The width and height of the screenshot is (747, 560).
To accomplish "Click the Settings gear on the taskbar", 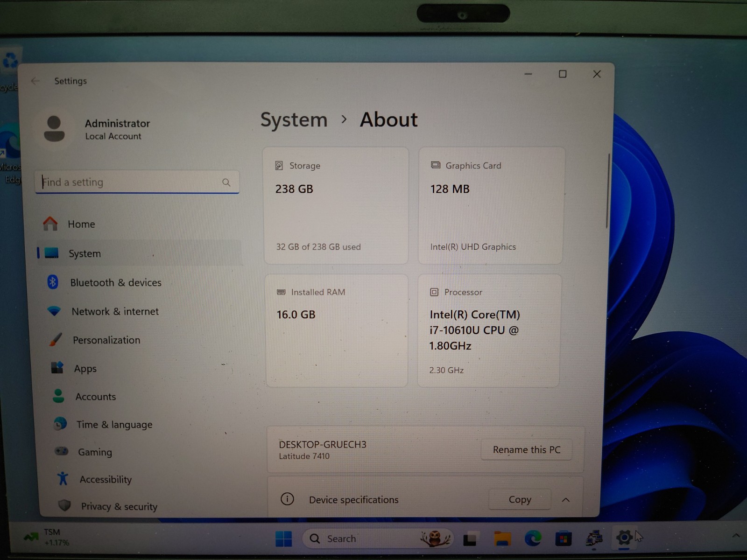I will coord(624,538).
